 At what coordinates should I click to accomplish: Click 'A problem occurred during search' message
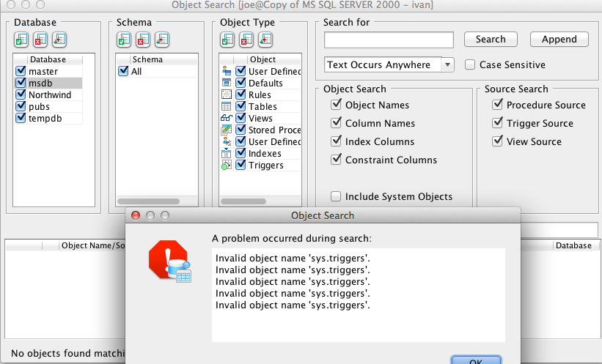click(x=292, y=239)
